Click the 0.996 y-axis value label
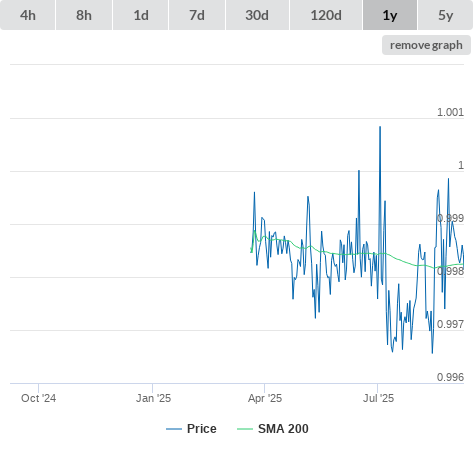 [450, 377]
